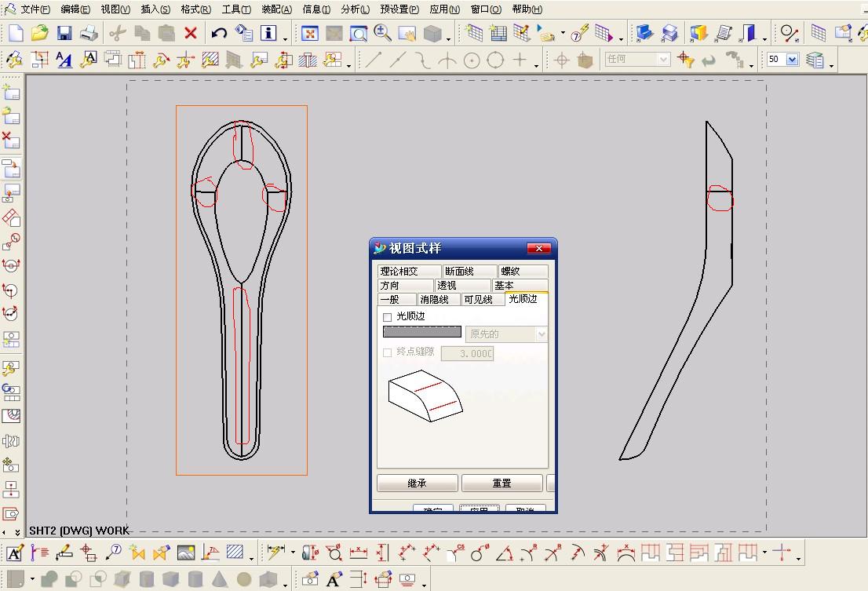The width and height of the screenshot is (868, 591).
Task: Activate the Zoom window tool
Action: click(x=359, y=34)
